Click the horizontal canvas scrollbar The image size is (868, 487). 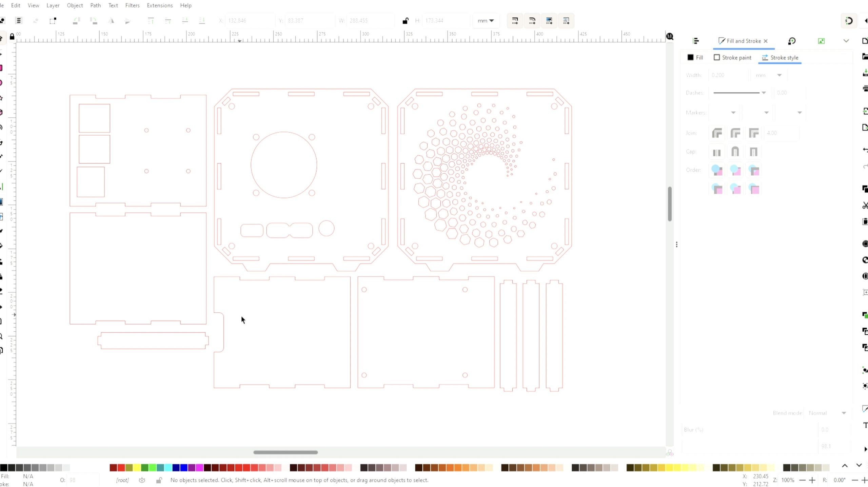point(285,452)
